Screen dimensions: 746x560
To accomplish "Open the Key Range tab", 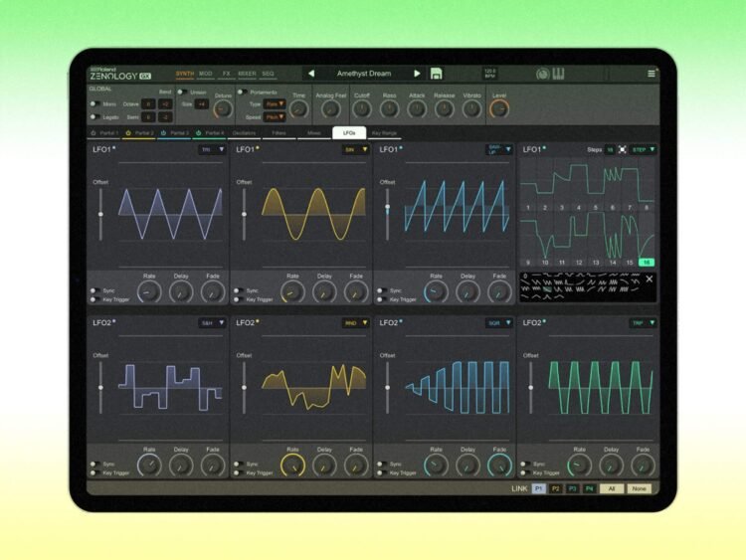I will click(x=384, y=133).
